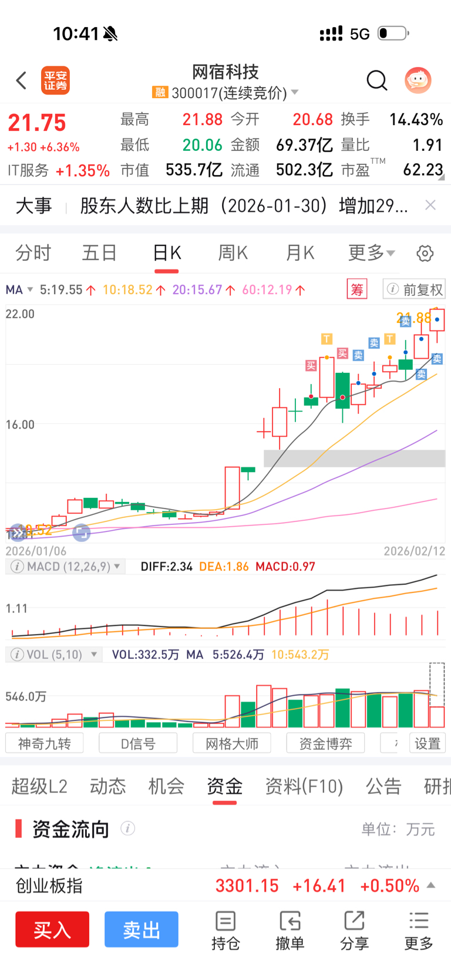This screenshot has width=451, height=980.
Task: Tap the 前复权 adjustment button
Action: point(414,289)
